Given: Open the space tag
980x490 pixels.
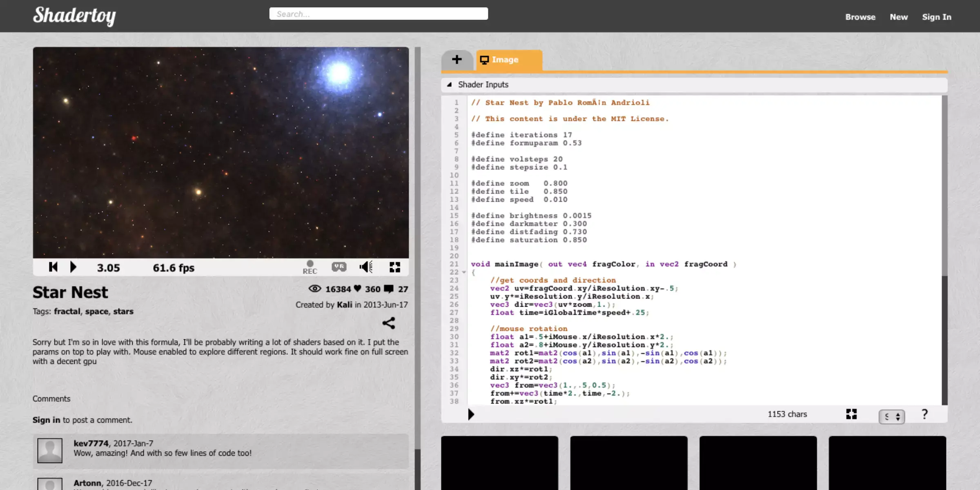Looking at the screenshot, I should point(97,311).
